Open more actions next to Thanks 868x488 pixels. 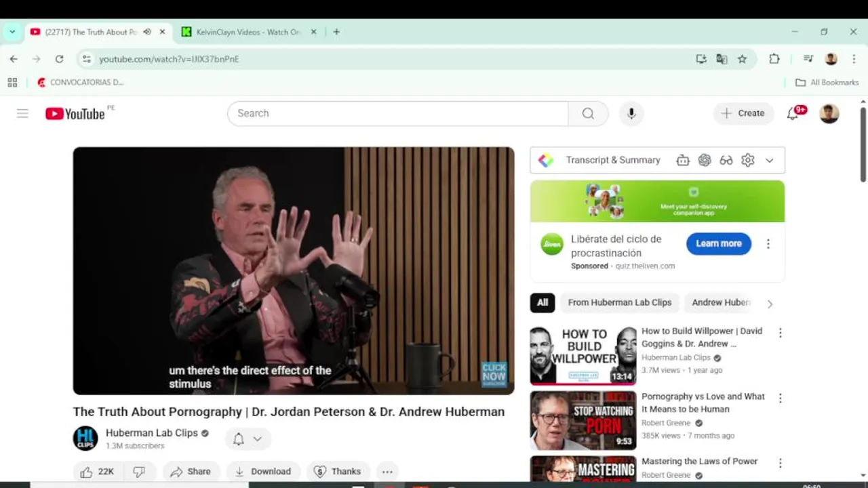387,472
